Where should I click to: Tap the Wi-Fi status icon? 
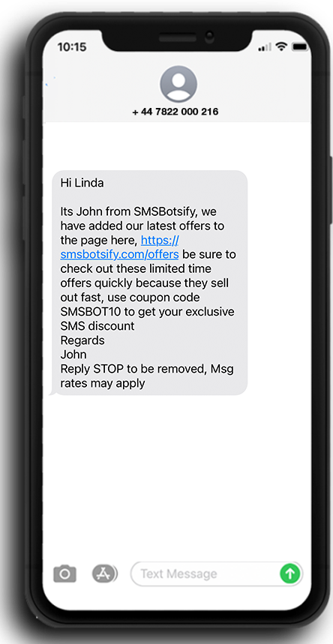[x=281, y=47]
